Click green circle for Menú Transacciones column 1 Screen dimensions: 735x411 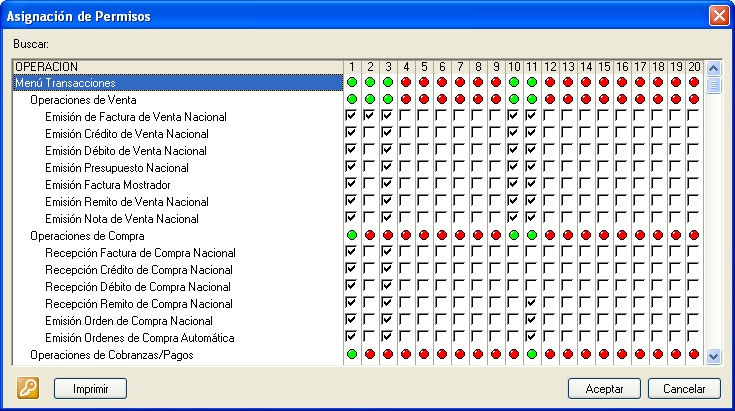coord(351,83)
